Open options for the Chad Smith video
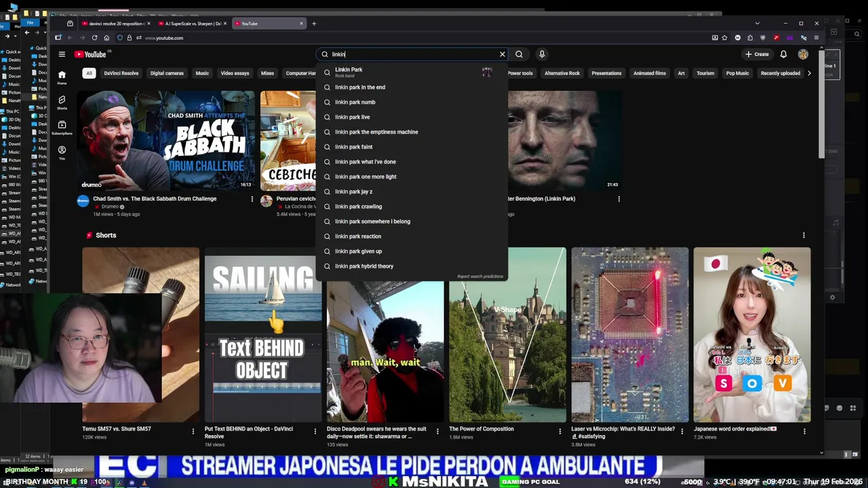Image resolution: width=868 pixels, height=488 pixels. coord(252,199)
